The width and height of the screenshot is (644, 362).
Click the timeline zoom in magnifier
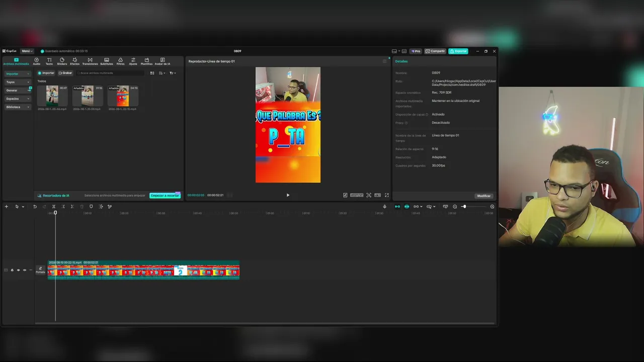492,207
